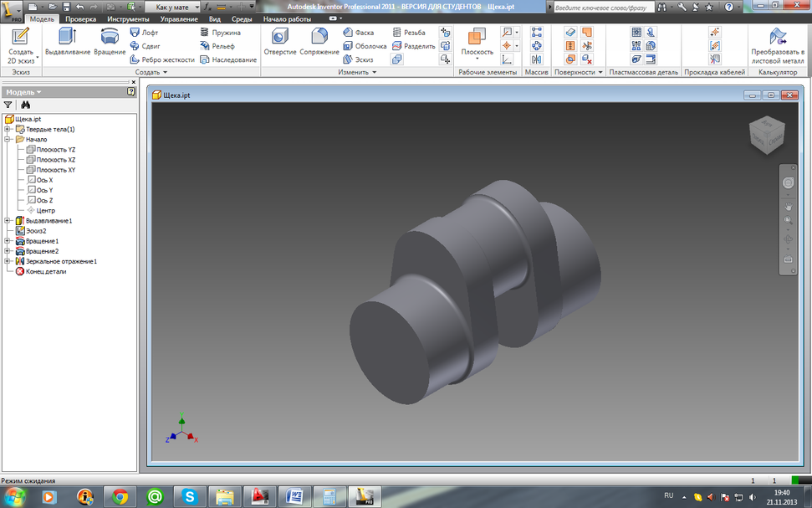
Task: Select the Выдавливание (Extrude) tool
Action: tap(67, 42)
